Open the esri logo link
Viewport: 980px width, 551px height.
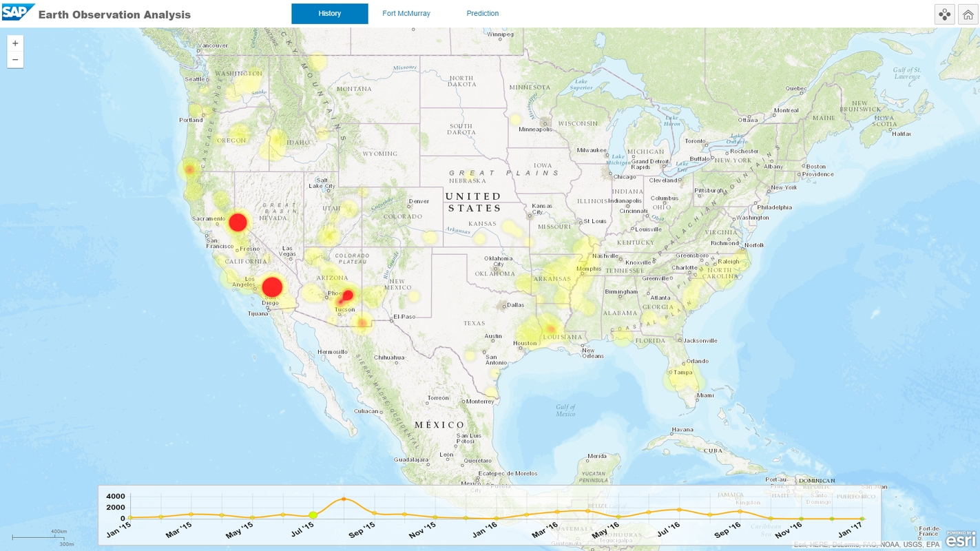pyautogui.click(x=960, y=539)
